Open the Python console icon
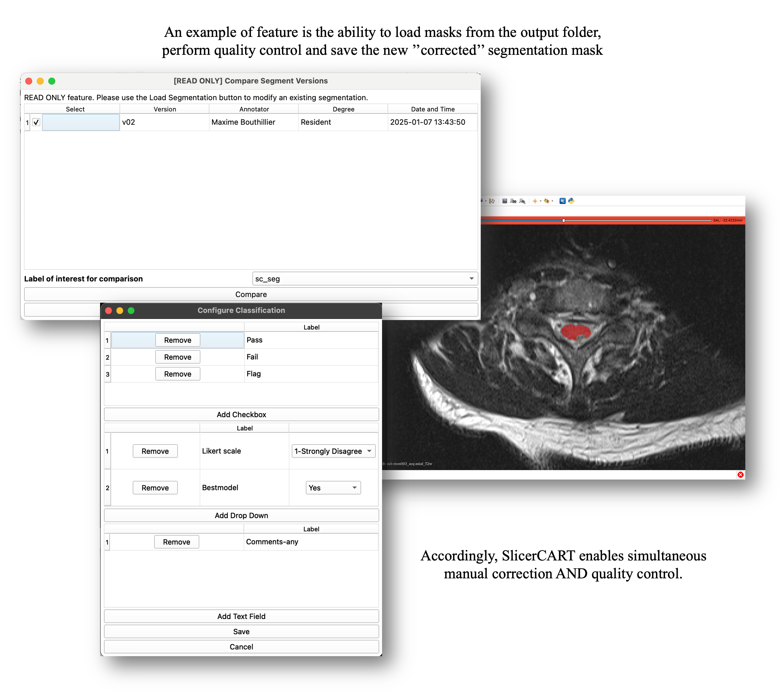Screen dimensions: 784x695 point(571,201)
